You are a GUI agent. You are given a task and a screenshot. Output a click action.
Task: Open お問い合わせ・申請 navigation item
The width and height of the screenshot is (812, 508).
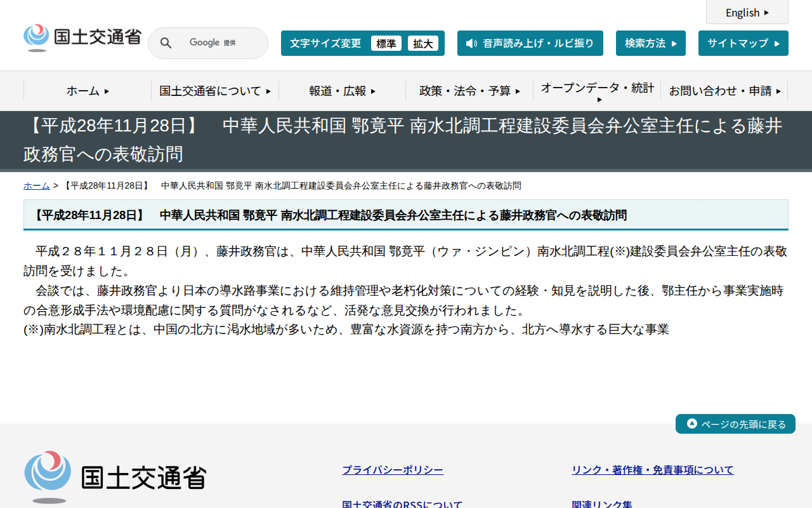pos(724,91)
